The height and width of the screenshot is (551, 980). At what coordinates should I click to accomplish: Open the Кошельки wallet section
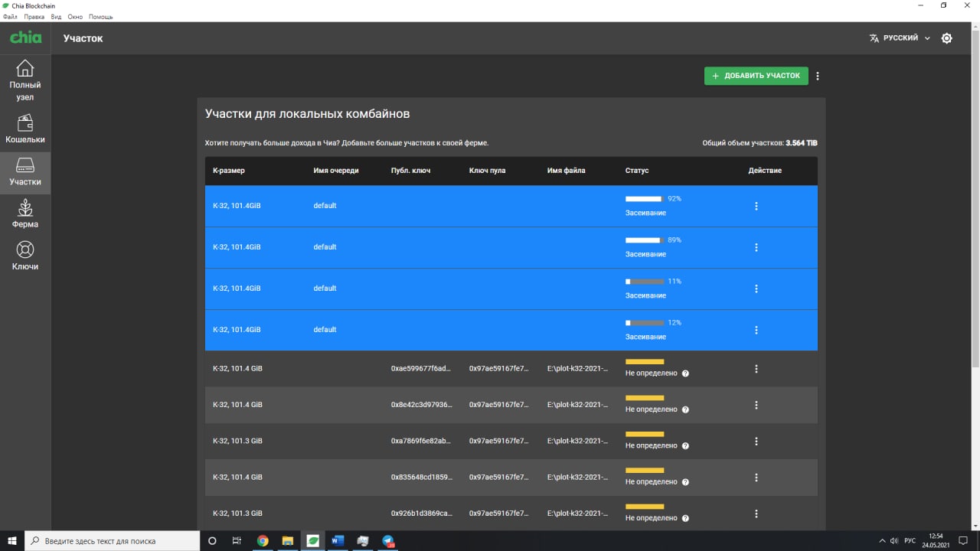(x=25, y=130)
